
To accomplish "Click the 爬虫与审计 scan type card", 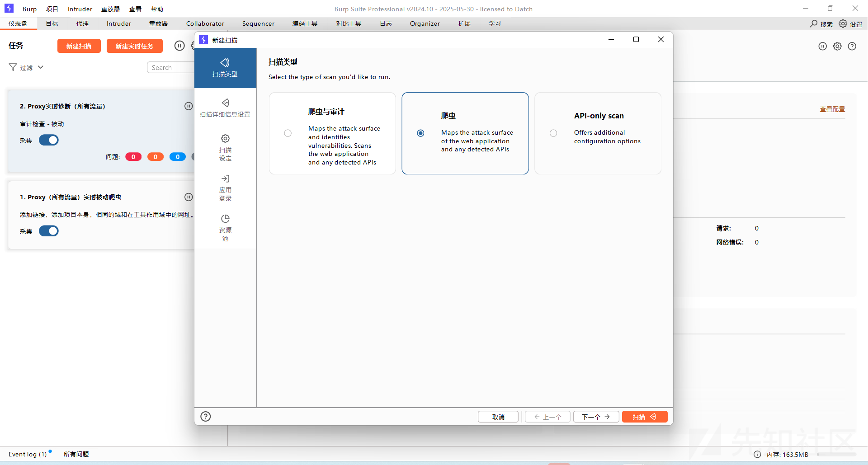I will pyautogui.click(x=332, y=133).
